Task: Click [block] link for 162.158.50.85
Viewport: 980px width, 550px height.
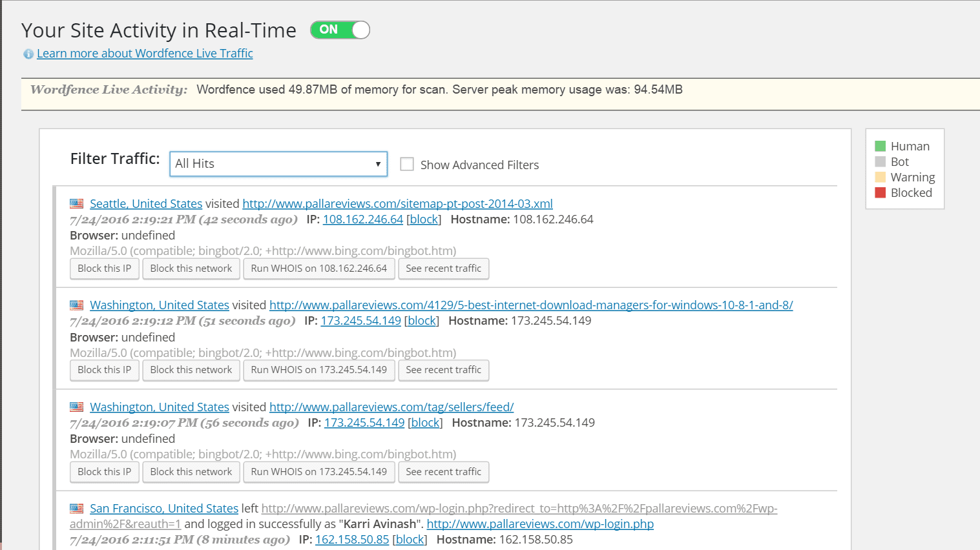Action: [x=410, y=540]
